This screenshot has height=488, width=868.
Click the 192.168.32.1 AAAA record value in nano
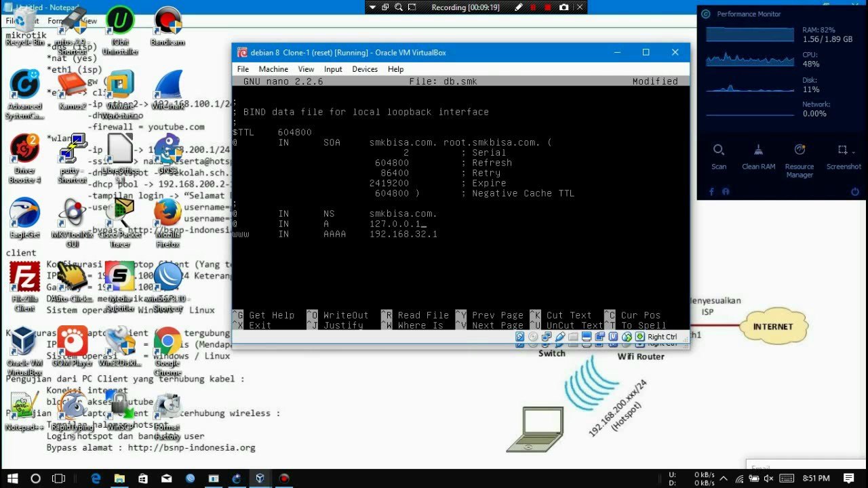point(403,234)
